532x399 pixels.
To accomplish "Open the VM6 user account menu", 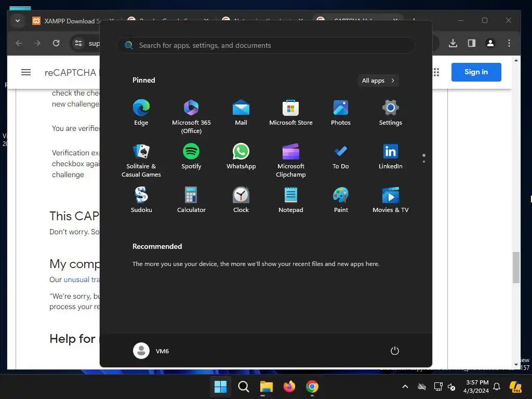I will click(x=151, y=351).
